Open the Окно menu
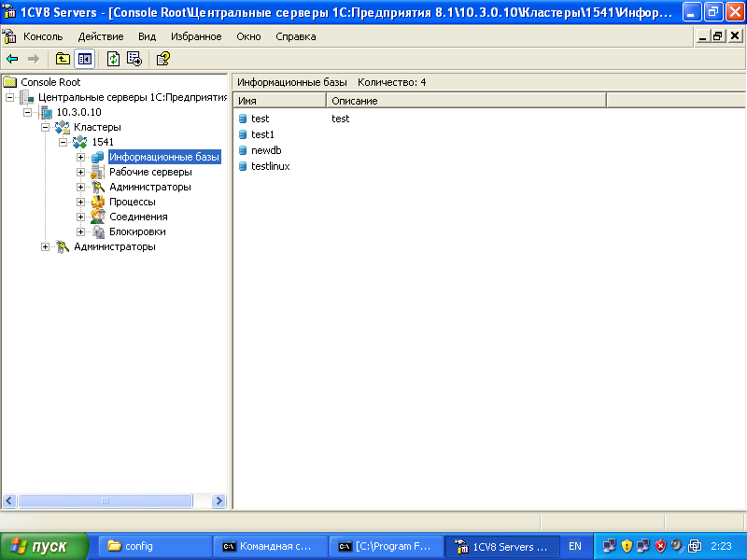The image size is (747, 560). point(248,36)
